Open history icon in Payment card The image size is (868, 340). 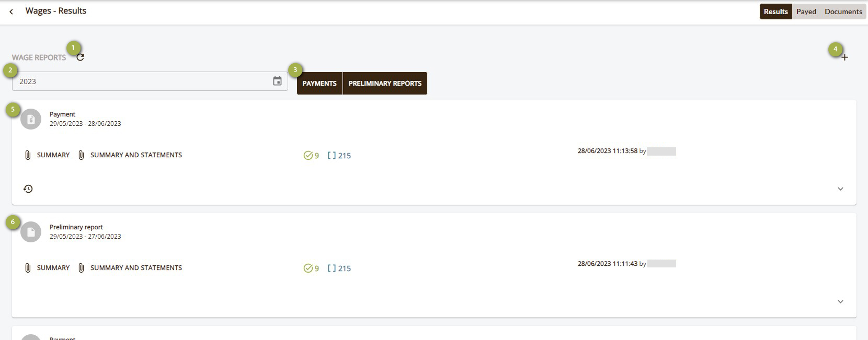click(28, 189)
